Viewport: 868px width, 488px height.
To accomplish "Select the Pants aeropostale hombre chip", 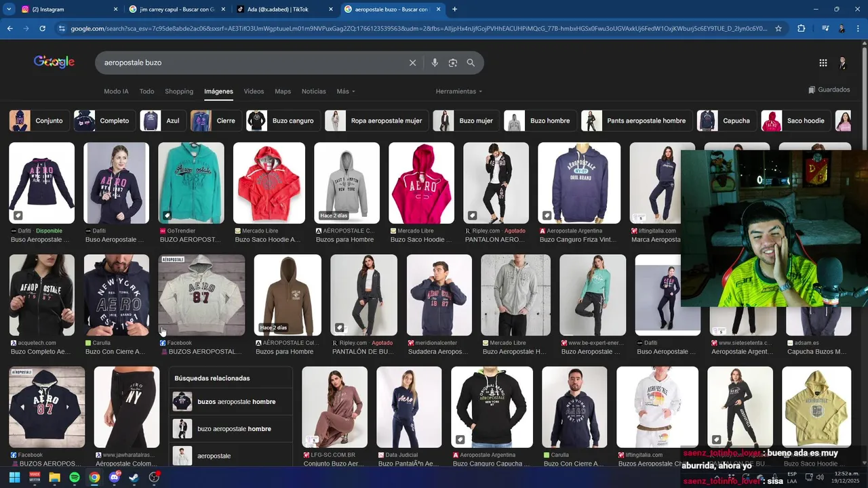I will pos(636,121).
